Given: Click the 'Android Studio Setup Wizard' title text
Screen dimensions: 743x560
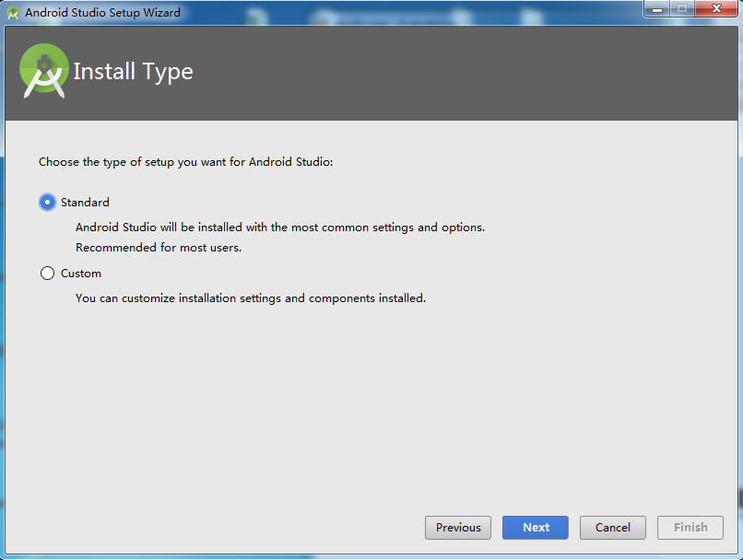Looking at the screenshot, I should (x=103, y=12).
